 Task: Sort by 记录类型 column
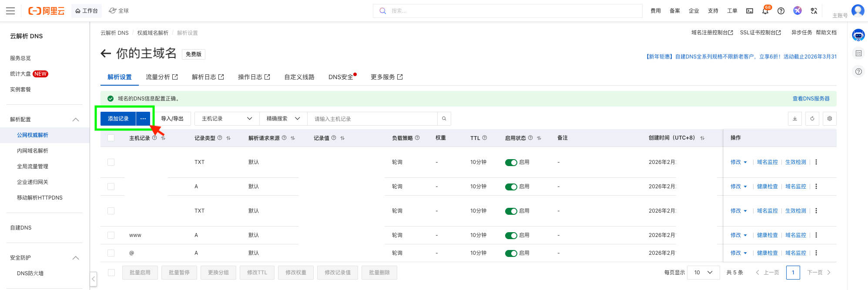click(228, 138)
